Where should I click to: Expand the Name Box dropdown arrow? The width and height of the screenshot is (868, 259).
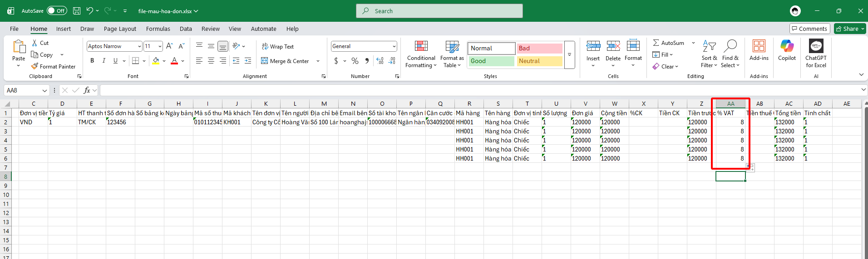point(44,91)
